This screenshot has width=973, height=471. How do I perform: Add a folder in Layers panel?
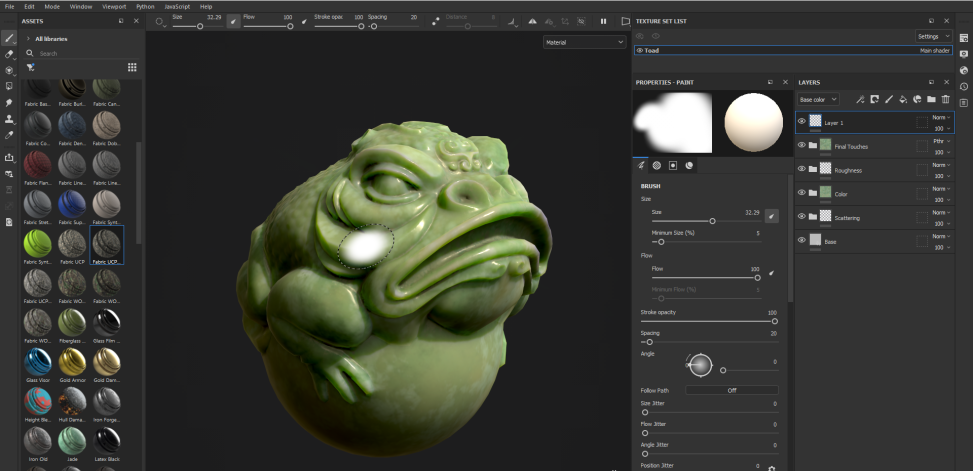pos(931,99)
